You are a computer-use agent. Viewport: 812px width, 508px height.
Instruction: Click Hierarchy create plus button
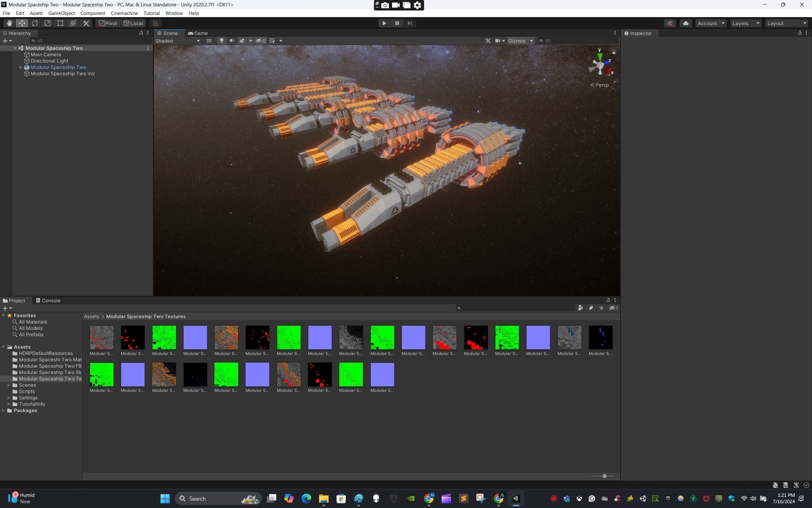tap(7, 41)
